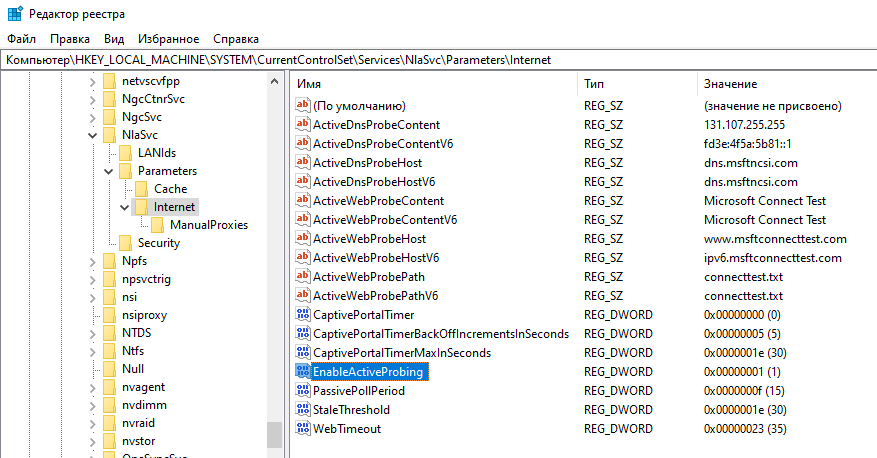Collapse the NlaSvc tree node
The image size is (877, 458).
(92, 135)
